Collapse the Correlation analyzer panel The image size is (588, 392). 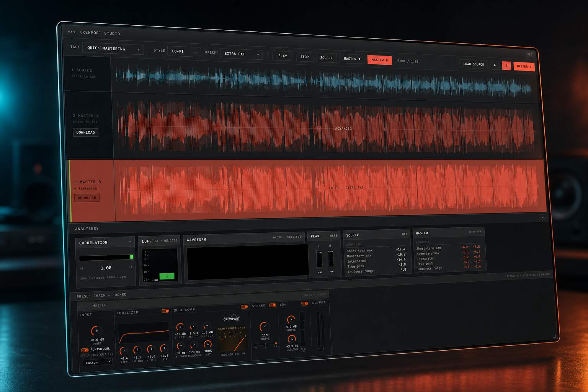pyautogui.click(x=130, y=242)
